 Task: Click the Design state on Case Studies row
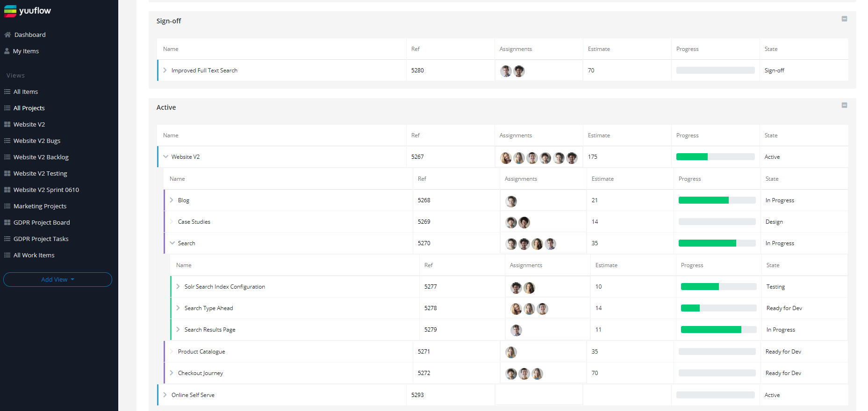click(774, 221)
